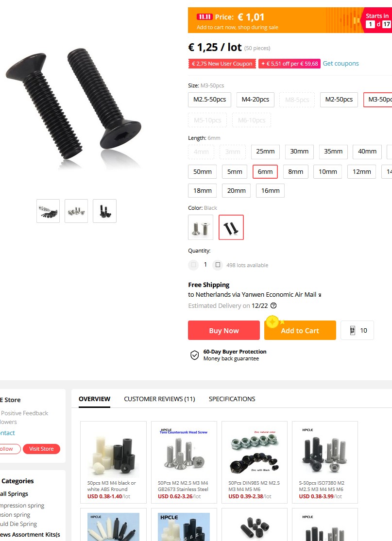Select 30mm length
Viewport: 392px width, 541px height.
pyautogui.click(x=299, y=152)
